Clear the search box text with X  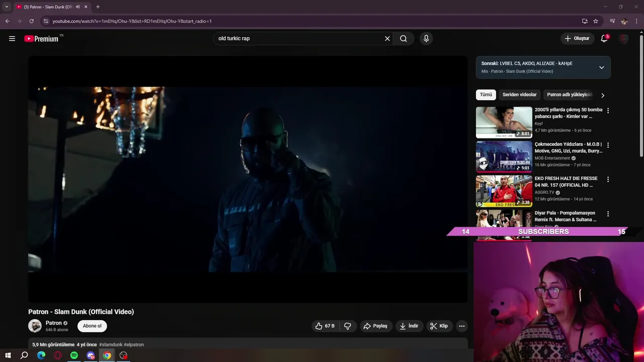pos(387,39)
